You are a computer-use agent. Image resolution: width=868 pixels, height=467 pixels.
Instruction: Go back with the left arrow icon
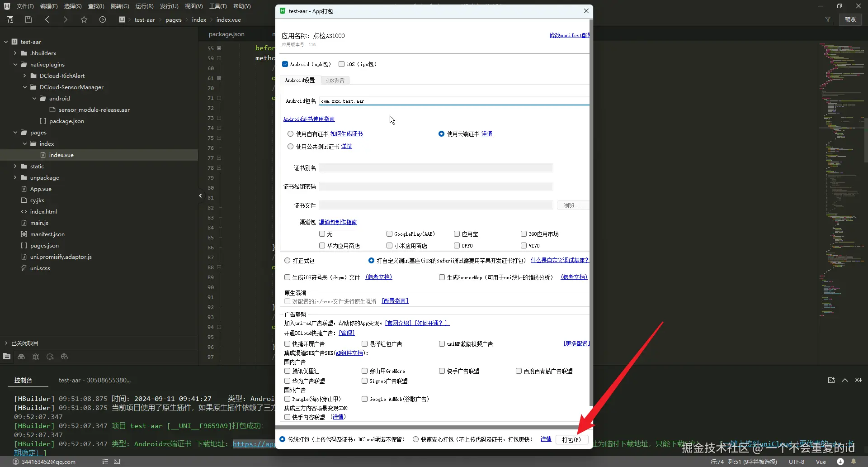47,19
